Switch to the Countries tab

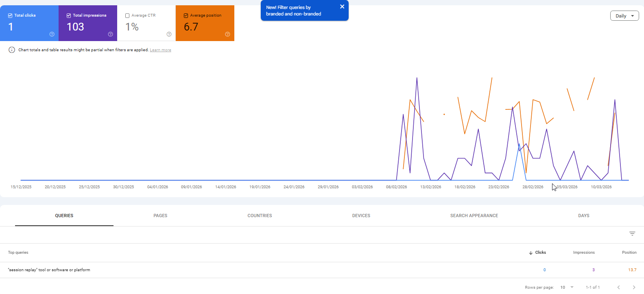tap(260, 216)
